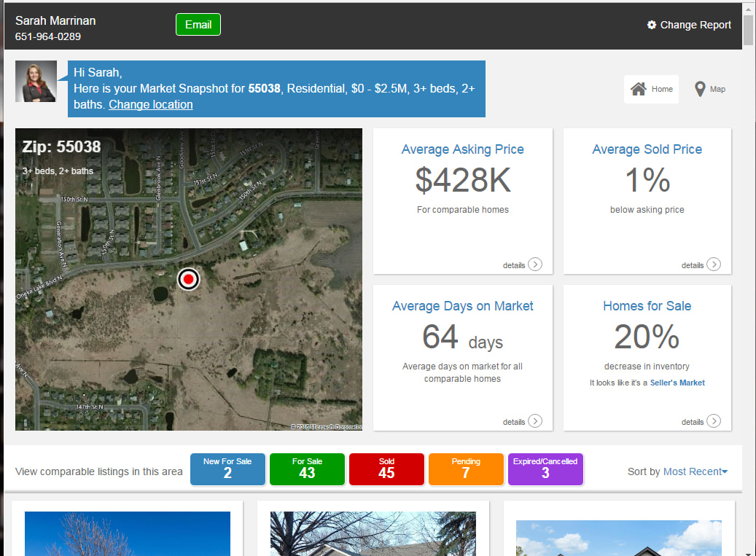The image size is (756, 556).
Task: Select the green For Sale filter tab
Action: [307, 469]
